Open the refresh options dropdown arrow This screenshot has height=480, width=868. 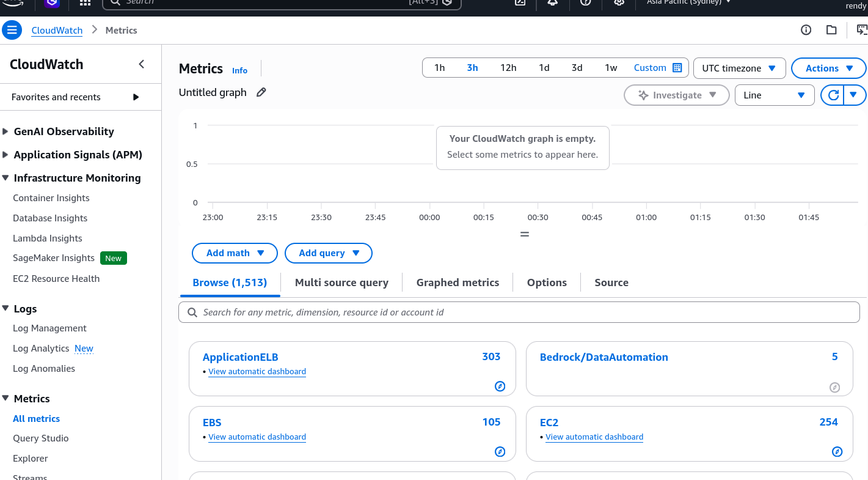click(855, 95)
